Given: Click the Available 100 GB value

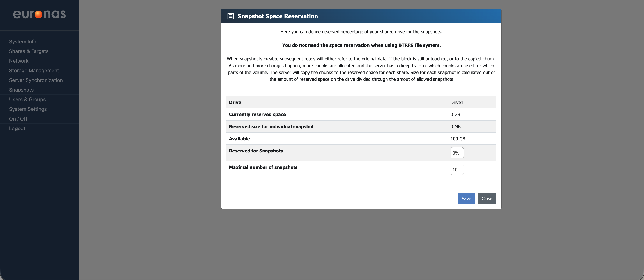Looking at the screenshot, I should (458, 139).
